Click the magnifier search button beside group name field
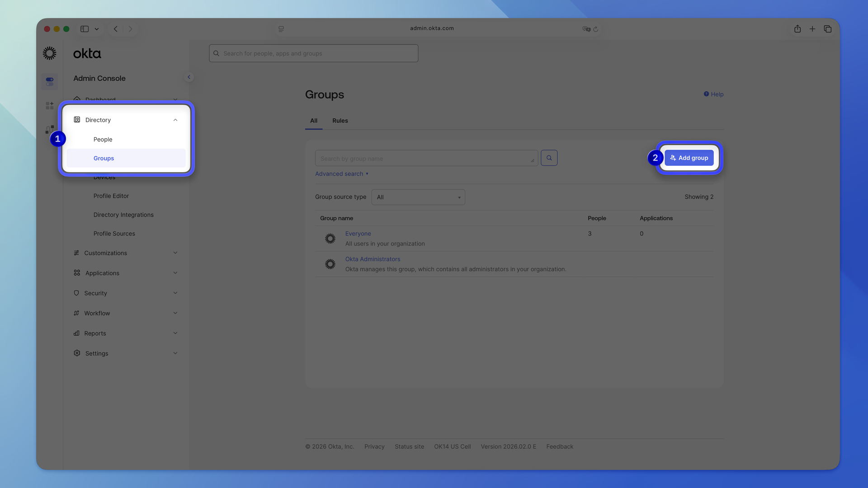Screen dimensions: 868x488 [549, 158]
